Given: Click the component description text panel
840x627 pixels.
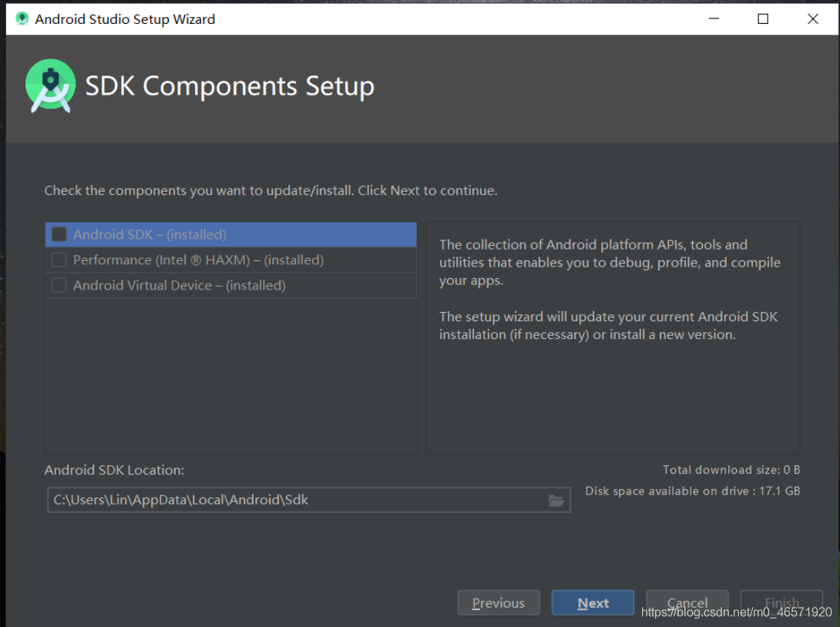Looking at the screenshot, I should point(613,338).
